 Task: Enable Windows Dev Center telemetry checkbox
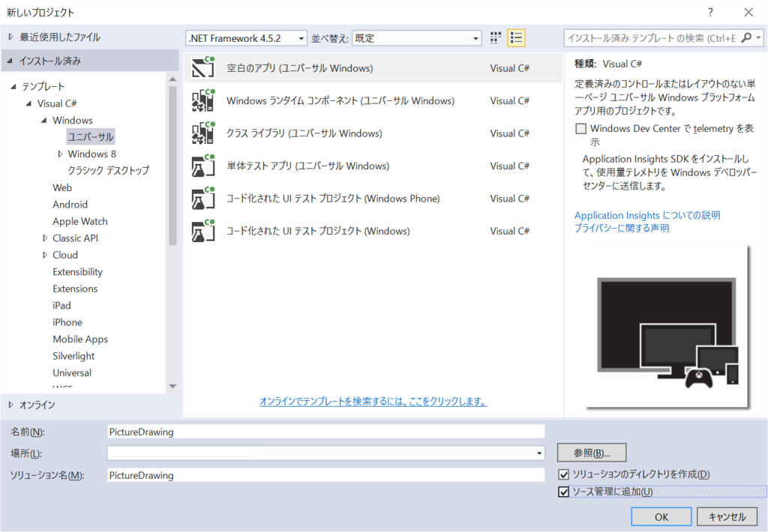pos(581,129)
